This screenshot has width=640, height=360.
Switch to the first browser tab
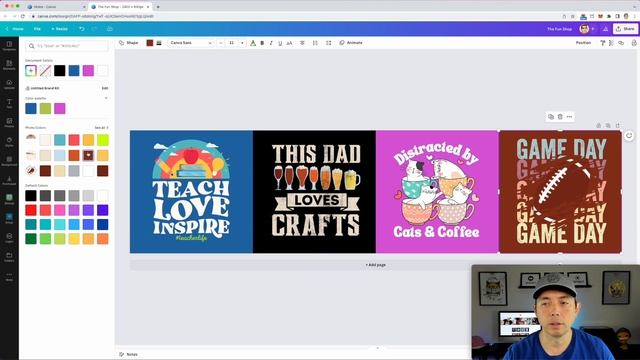[x=55, y=7]
